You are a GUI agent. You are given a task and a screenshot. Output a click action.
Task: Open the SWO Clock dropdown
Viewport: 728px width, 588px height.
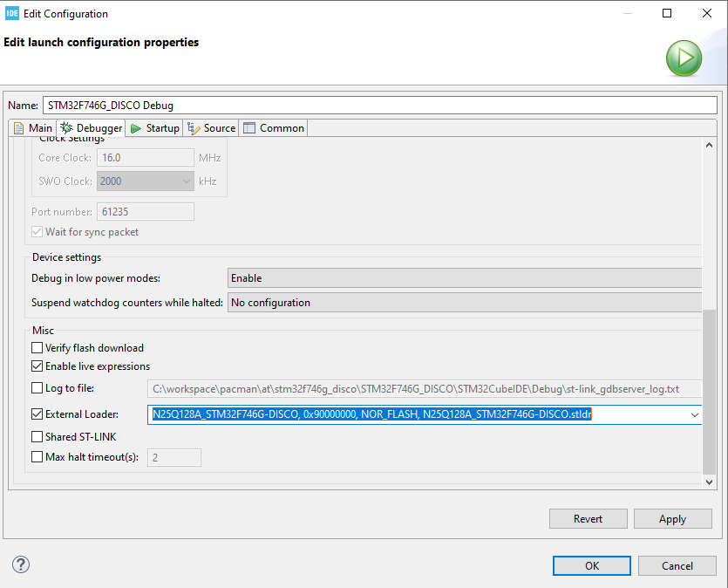click(x=146, y=181)
